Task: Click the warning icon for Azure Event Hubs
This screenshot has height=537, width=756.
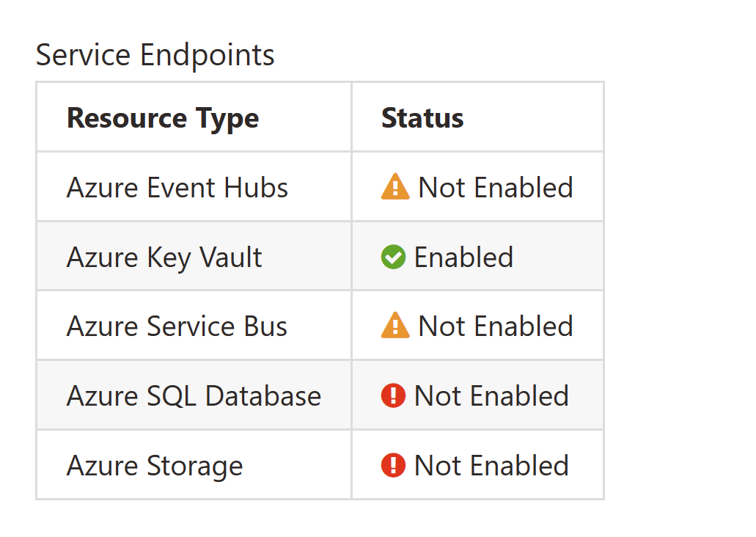Action: click(x=395, y=187)
